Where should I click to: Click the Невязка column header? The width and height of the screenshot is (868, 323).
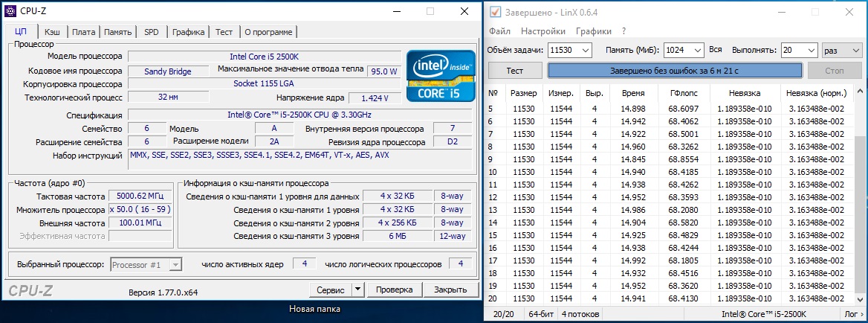(x=745, y=93)
